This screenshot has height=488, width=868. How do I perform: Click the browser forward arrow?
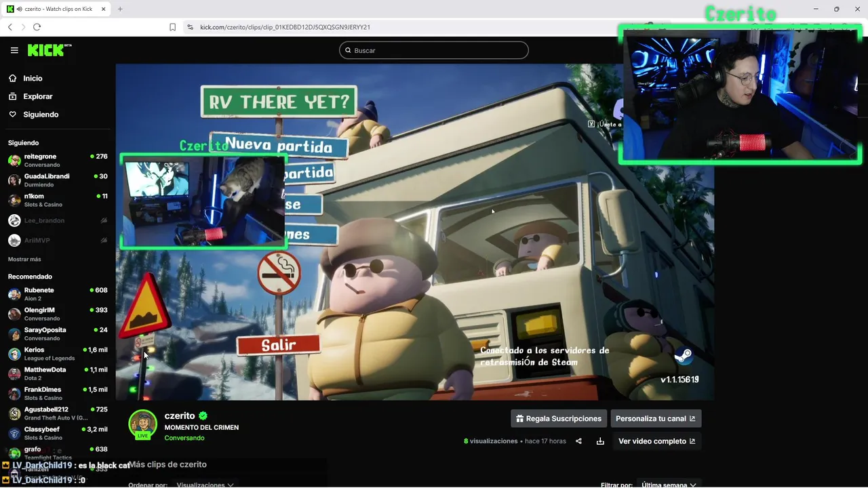click(23, 27)
